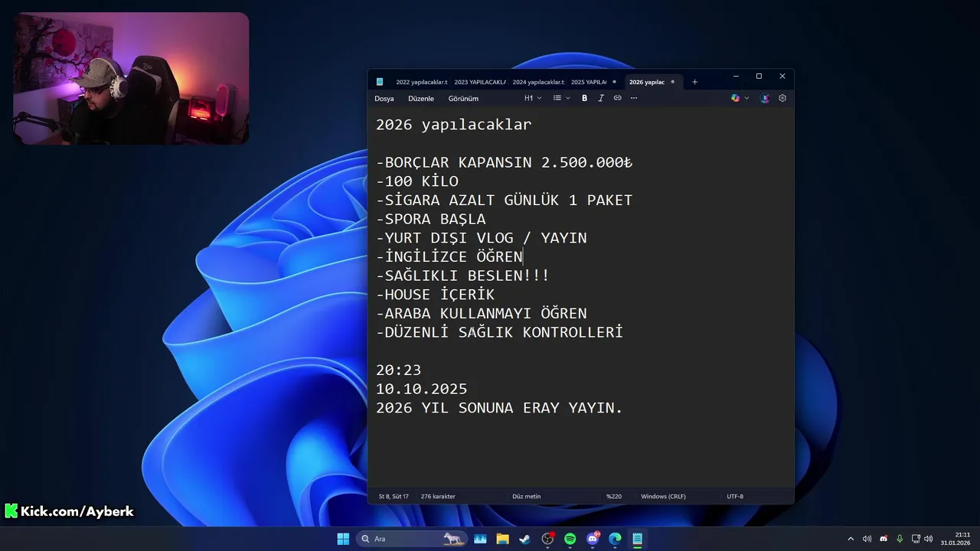Switch to the 2024 yapılacaklar tab
Viewport: 980px width, 551px height.
click(x=537, y=82)
